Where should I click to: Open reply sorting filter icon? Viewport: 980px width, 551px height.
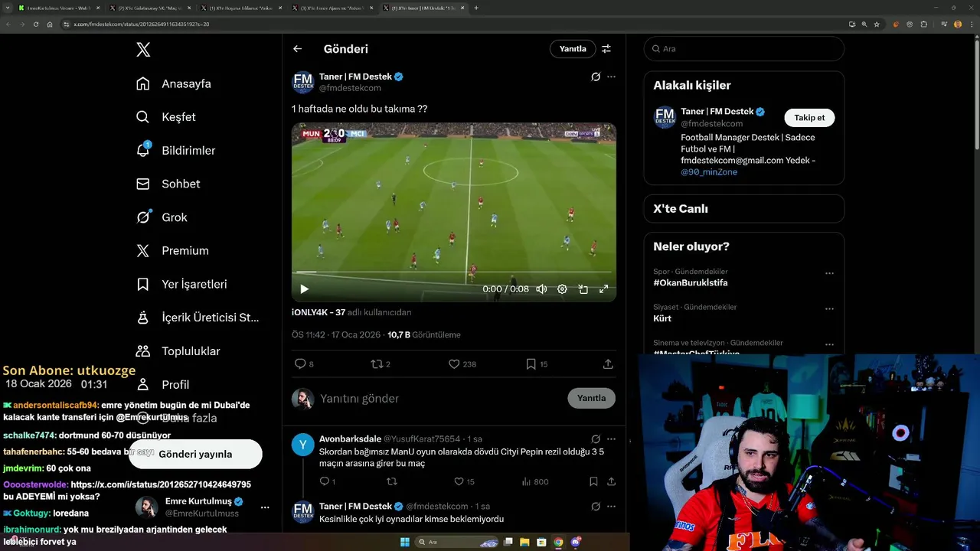point(606,49)
